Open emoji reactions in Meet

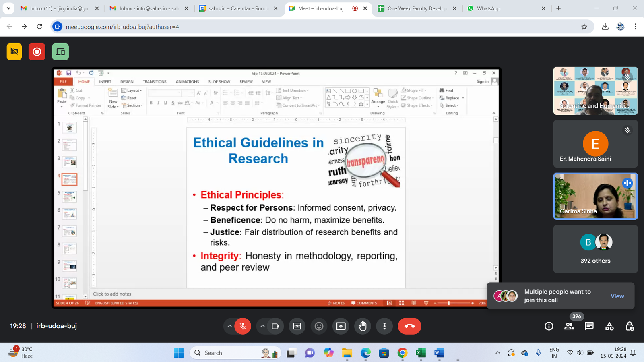(319, 326)
